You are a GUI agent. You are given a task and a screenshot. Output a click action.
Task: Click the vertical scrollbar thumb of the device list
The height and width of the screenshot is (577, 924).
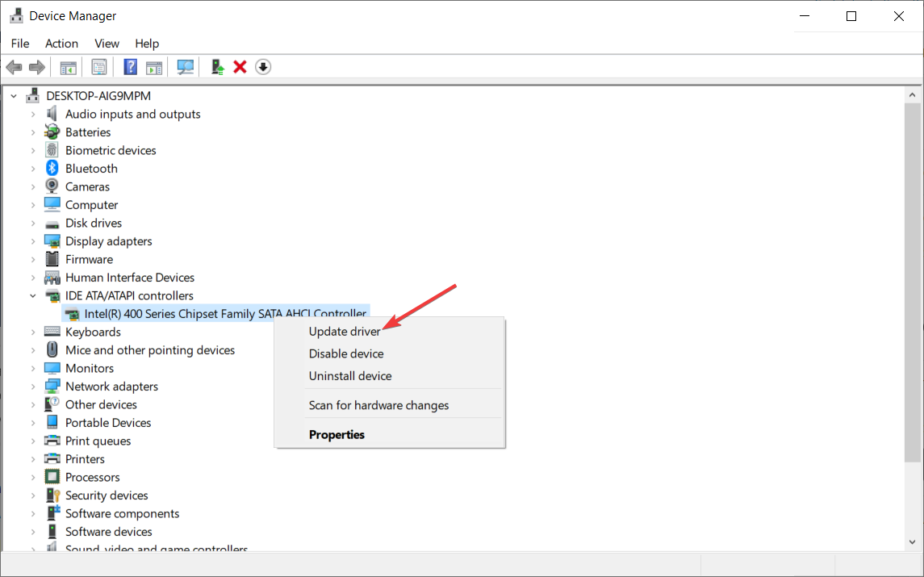pyautogui.click(x=912, y=283)
